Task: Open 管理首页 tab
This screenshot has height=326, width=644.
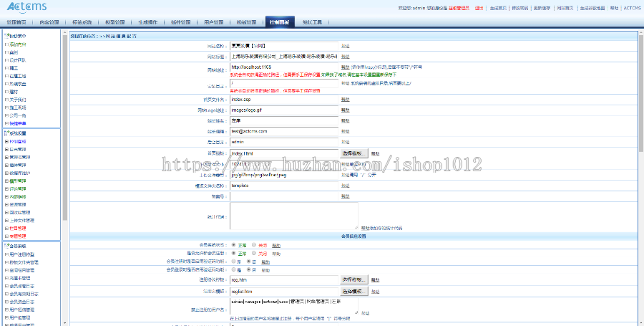Action: point(17,22)
